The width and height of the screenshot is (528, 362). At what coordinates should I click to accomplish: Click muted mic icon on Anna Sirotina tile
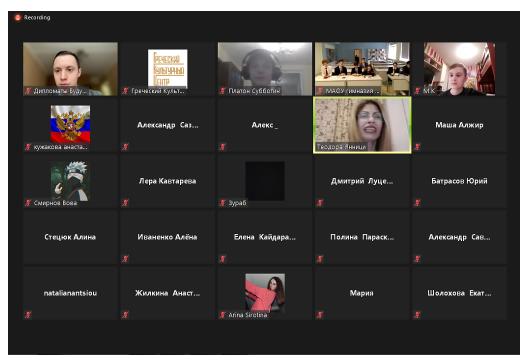point(222,315)
